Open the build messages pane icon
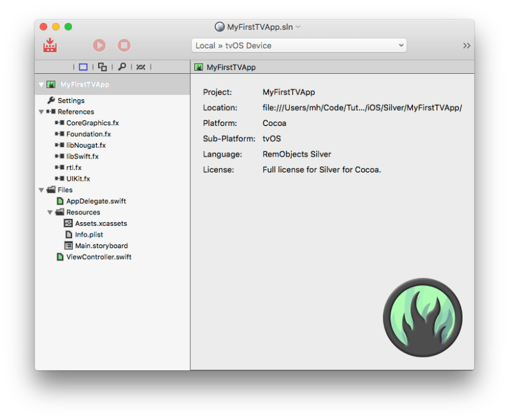 pyautogui.click(x=141, y=67)
